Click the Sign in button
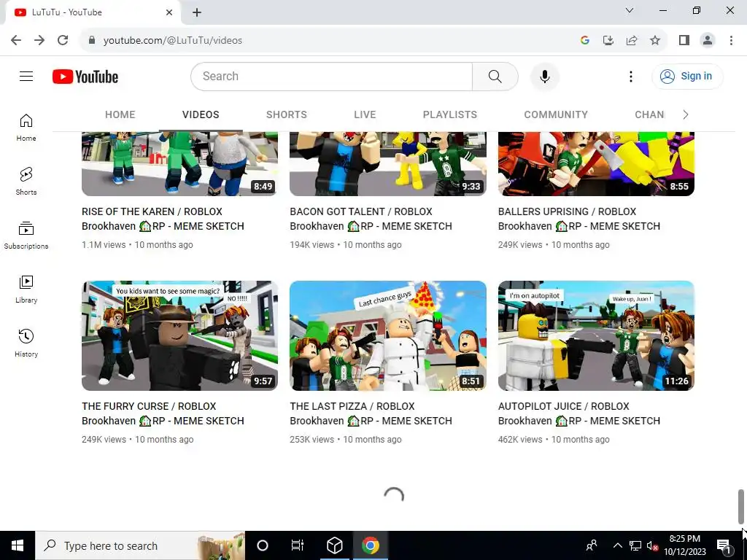 pyautogui.click(x=687, y=76)
